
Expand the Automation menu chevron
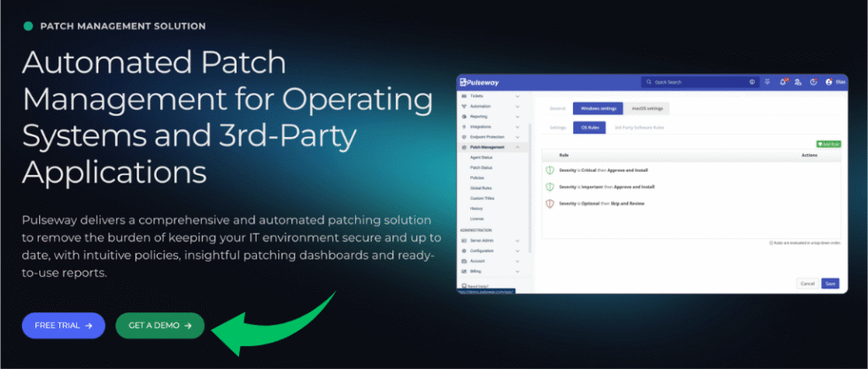click(x=517, y=106)
